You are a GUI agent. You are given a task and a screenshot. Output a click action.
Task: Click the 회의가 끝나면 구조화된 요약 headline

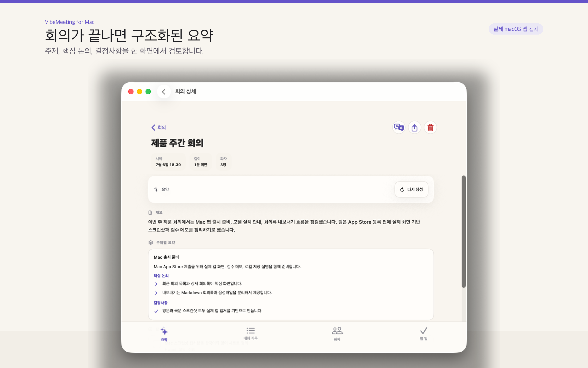[129, 36]
